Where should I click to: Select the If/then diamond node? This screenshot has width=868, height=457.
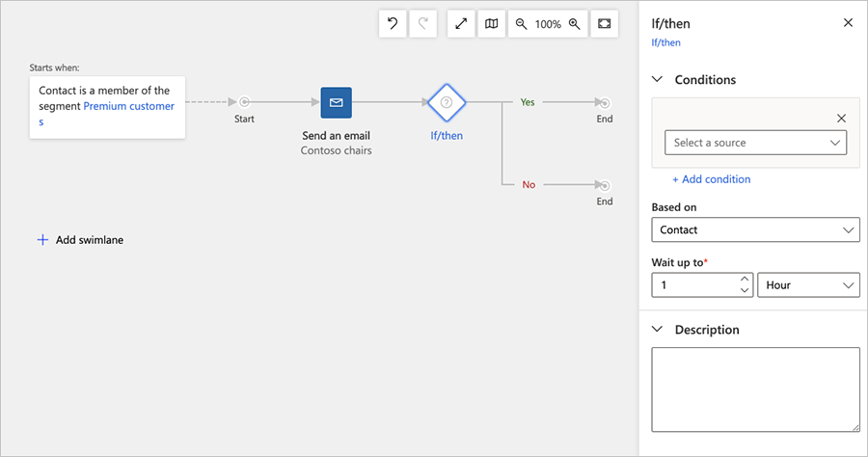447,102
